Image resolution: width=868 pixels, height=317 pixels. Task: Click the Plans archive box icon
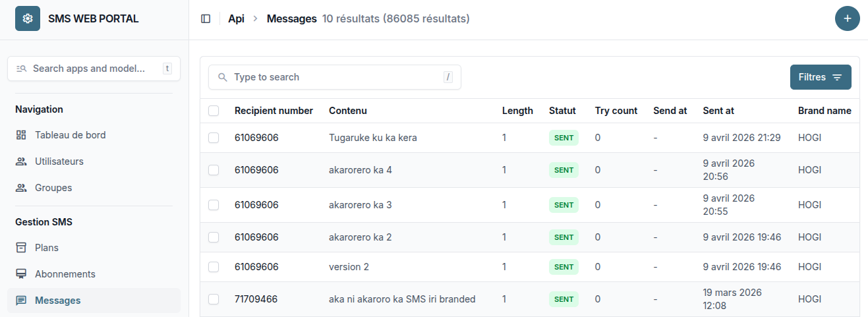[x=21, y=248]
